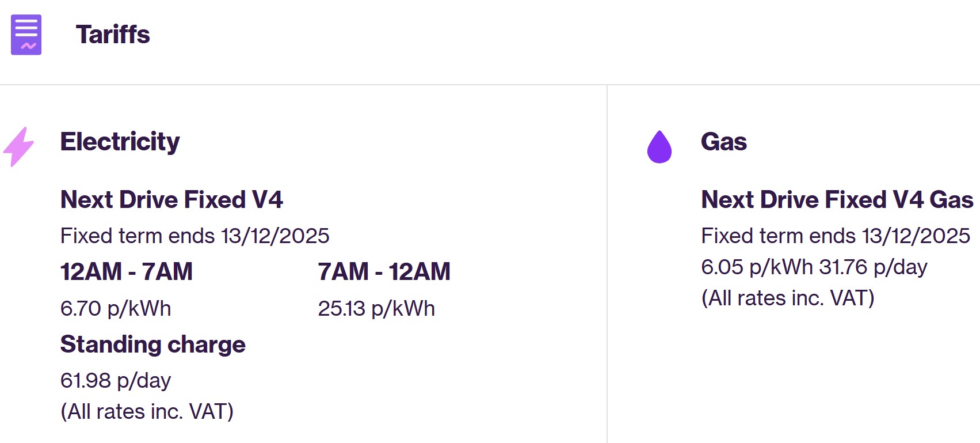Image resolution: width=980 pixels, height=443 pixels.
Task: Click the electricity All rates inc. VAT note
Action: click(147, 412)
